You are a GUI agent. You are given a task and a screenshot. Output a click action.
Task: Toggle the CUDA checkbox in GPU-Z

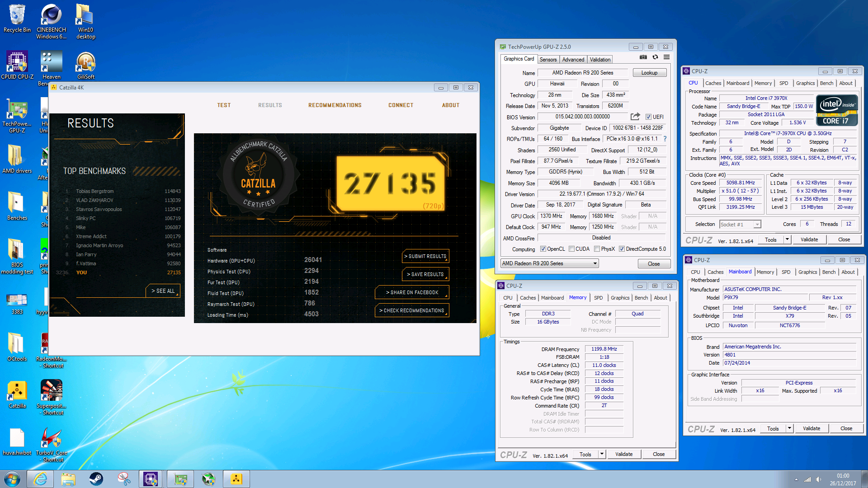pyautogui.click(x=571, y=249)
